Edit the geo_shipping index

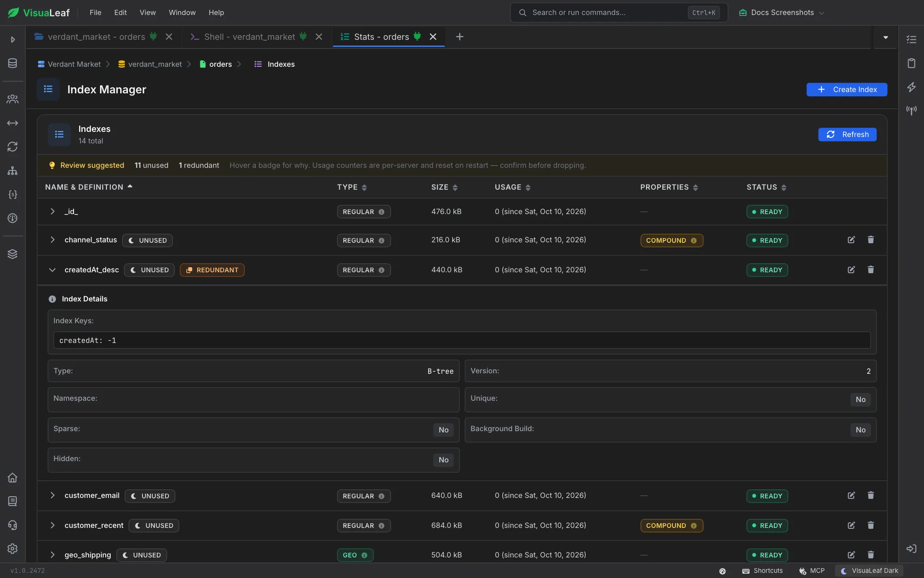click(x=851, y=555)
